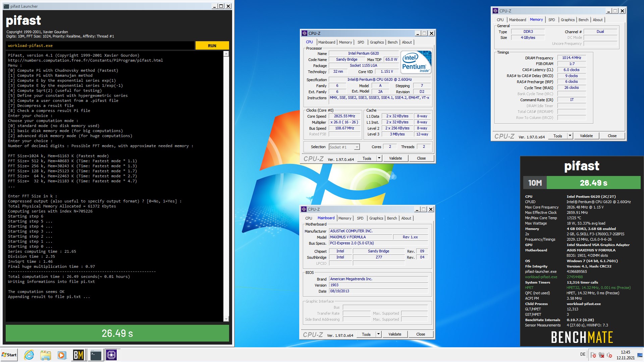The width and height of the screenshot is (644, 362).
Task: Select Mainboard tab in Memory CPU-Z window
Action: [518, 20]
